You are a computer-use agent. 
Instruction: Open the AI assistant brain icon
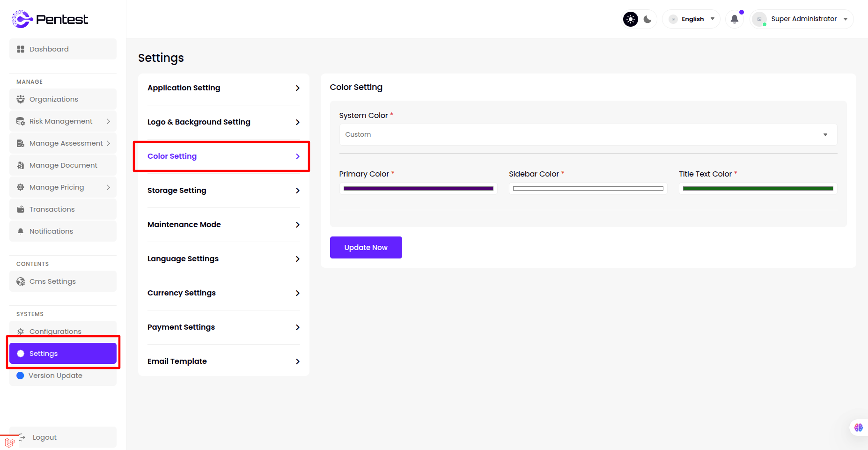pyautogui.click(x=858, y=428)
